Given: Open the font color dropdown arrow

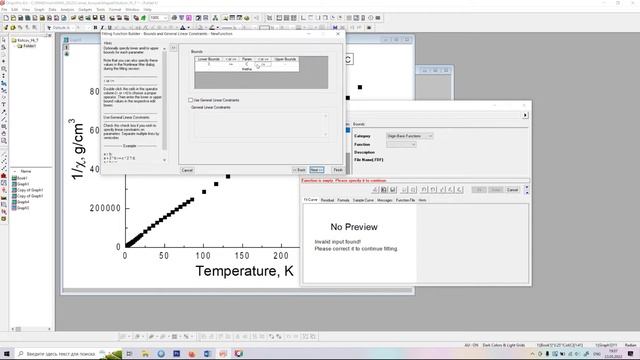Looking at the screenshot, I should (x=188, y=28).
